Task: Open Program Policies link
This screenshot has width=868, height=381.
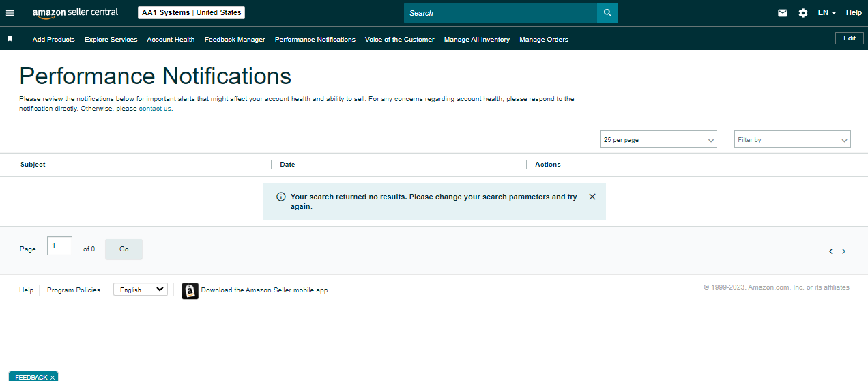Action: 74,290
